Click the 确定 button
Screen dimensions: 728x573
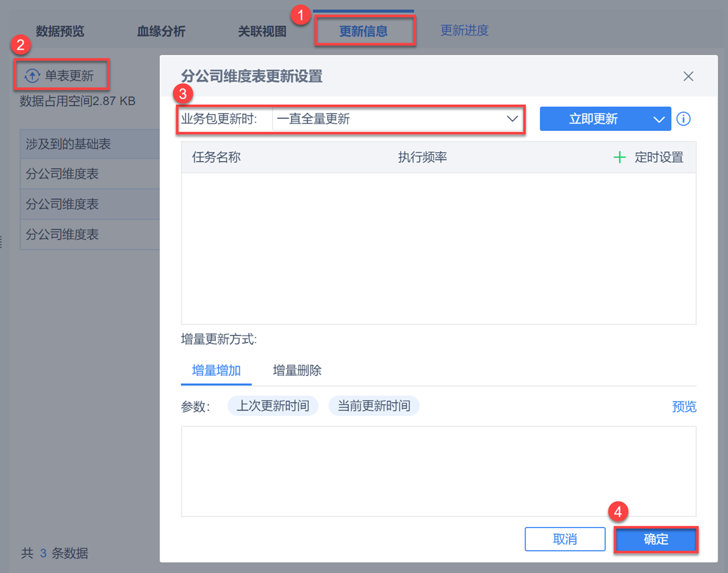(656, 539)
